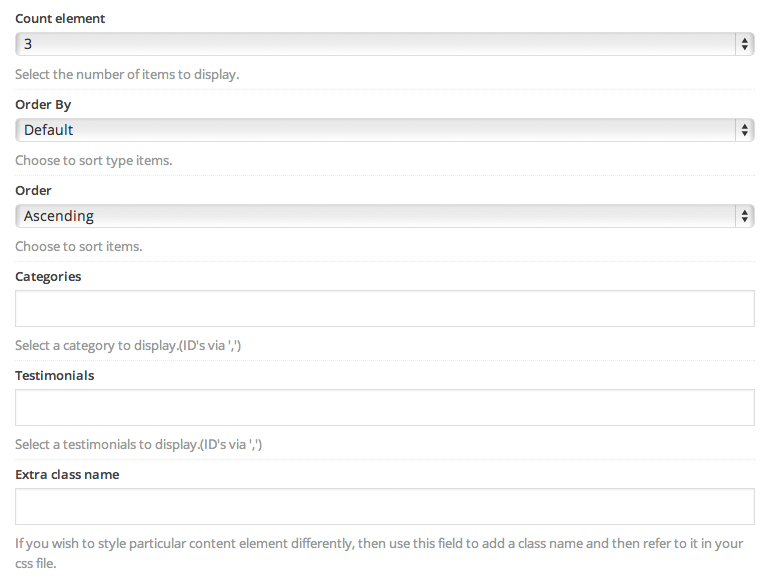
Task: Select the Extra class name input field
Action: (385, 506)
